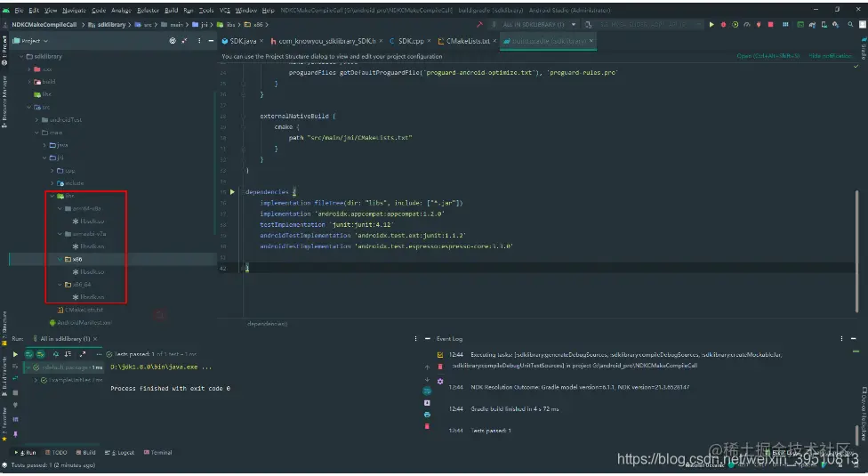Viewport: 868px width, 476px height.
Task: Close the All in sdklibrary run tab
Action: pyautogui.click(x=95, y=339)
